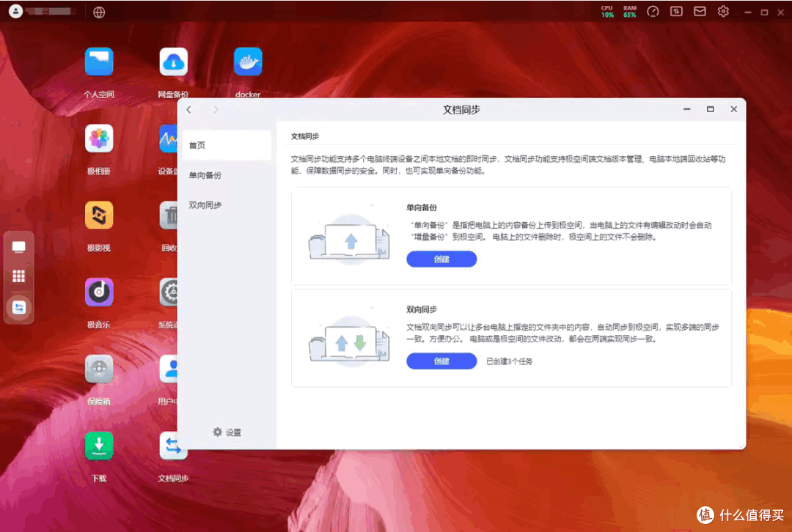This screenshot has width=792, height=532.
Task: Open the recycle bin icon behind window
Action: pos(168,215)
